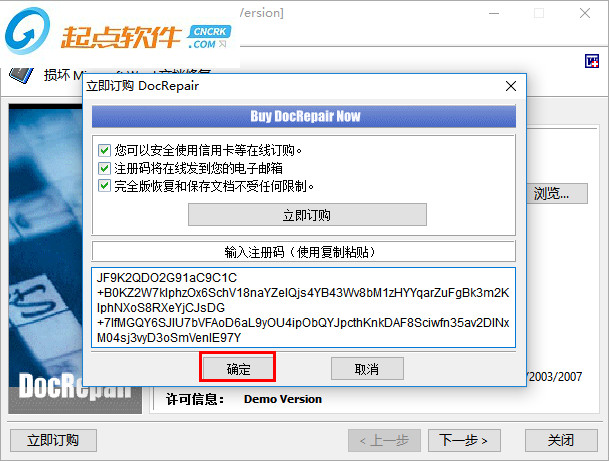Toggle the credit card online ordering checkbox

coord(104,150)
